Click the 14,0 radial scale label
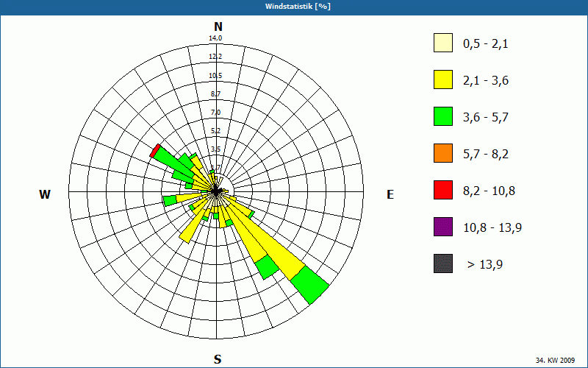Viewport: 588px width, 368px height. (215, 38)
